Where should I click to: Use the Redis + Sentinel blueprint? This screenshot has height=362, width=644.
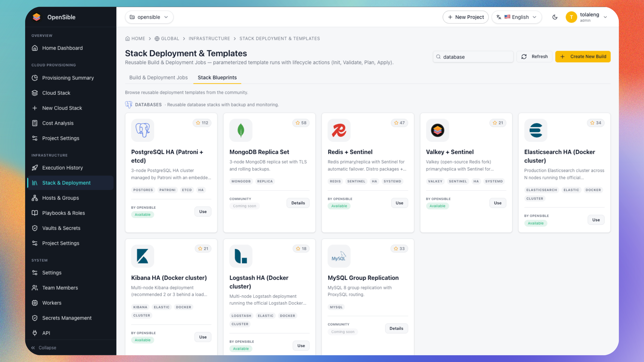(x=399, y=203)
